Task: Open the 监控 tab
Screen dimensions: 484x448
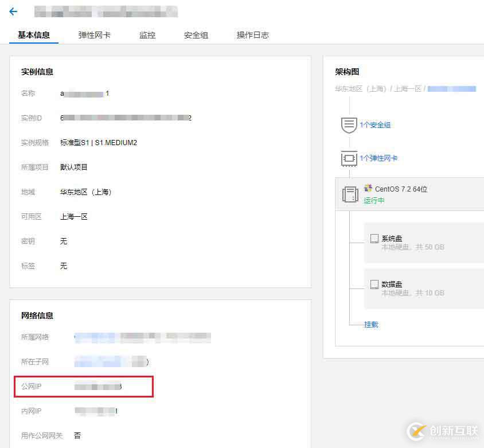Action: click(147, 35)
